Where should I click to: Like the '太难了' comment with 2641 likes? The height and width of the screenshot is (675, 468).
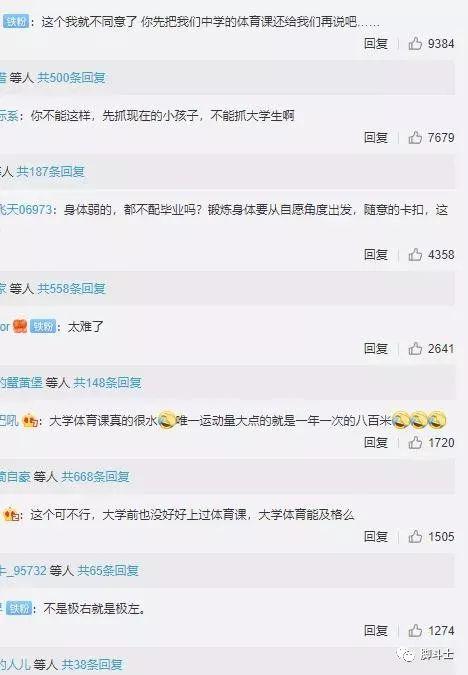coord(415,348)
